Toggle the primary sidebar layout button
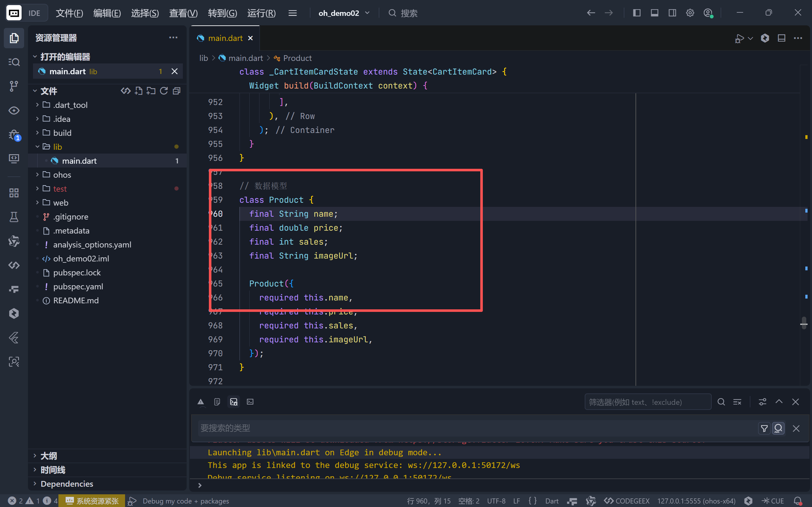812x507 pixels. (636, 13)
